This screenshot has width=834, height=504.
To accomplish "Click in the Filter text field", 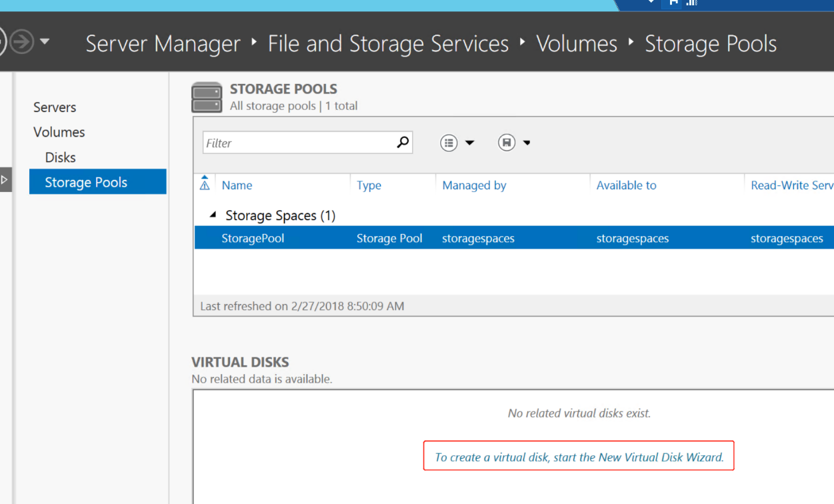I will coord(297,143).
